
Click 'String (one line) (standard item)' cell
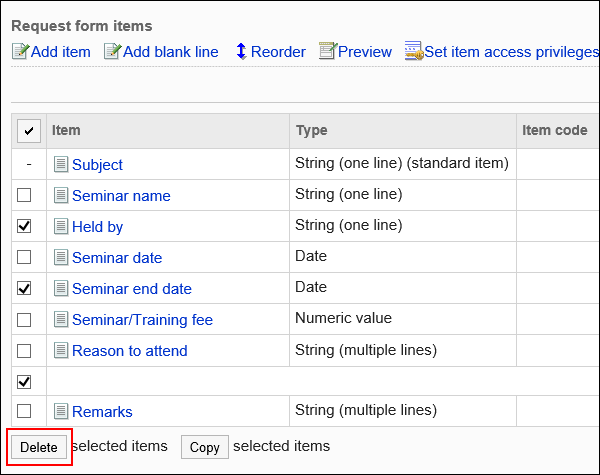(x=402, y=163)
